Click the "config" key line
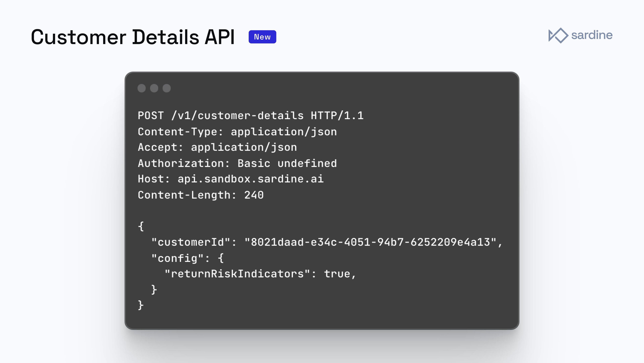 tap(187, 258)
